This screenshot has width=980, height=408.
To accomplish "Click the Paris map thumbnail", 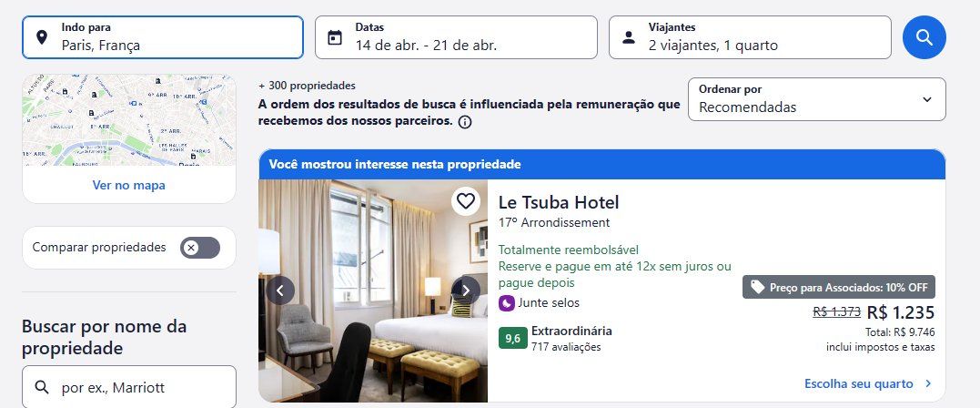I will click(128, 120).
